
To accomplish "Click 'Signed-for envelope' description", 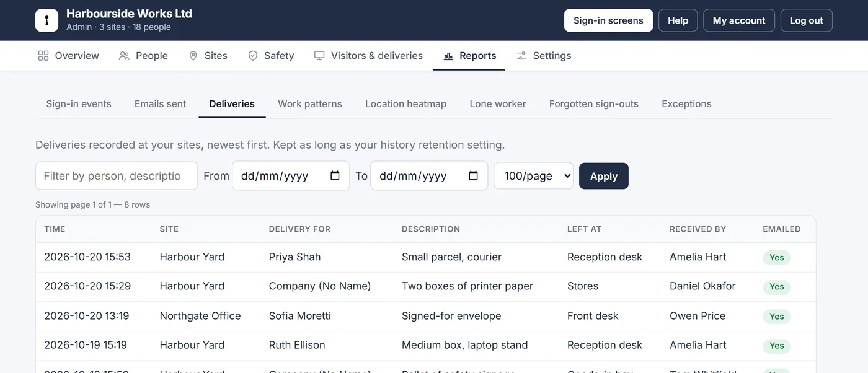I will point(451,316).
